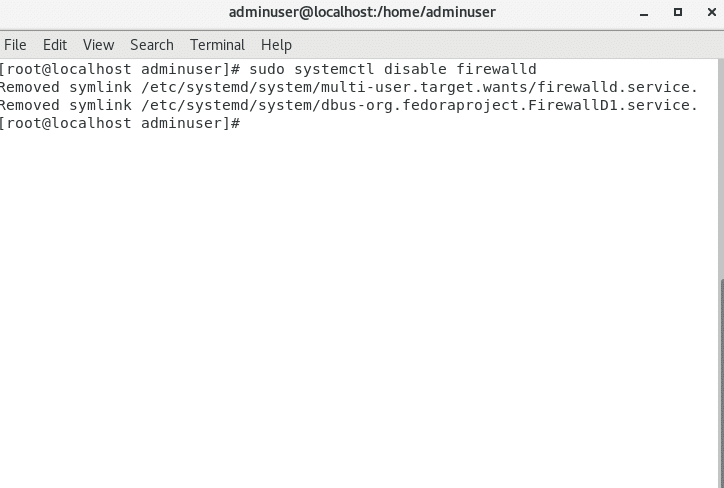Open the Help menu
724x488 pixels.
[276, 45]
